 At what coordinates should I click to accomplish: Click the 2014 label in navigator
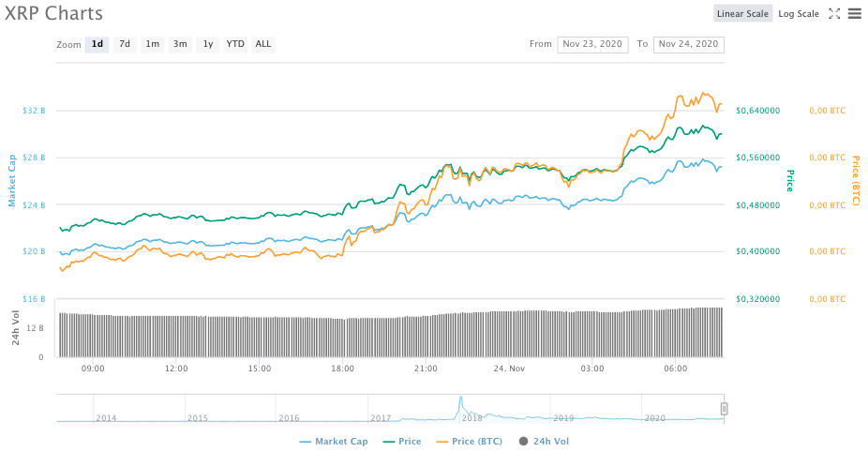[106, 418]
